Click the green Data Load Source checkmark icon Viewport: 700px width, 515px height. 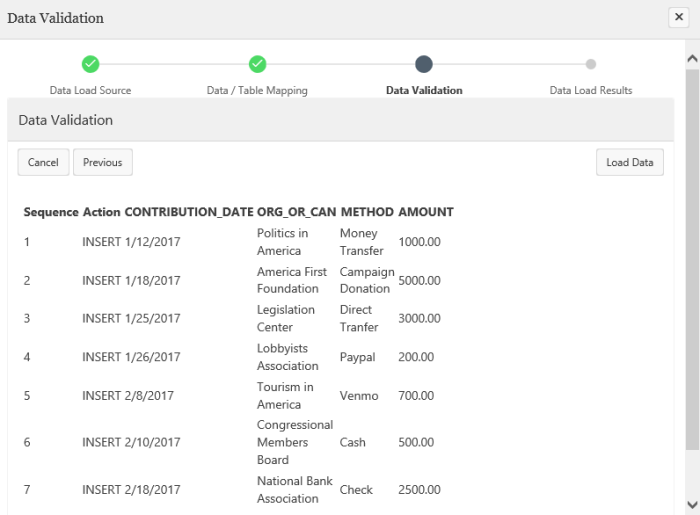pyautogui.click(x=90, y=64)
